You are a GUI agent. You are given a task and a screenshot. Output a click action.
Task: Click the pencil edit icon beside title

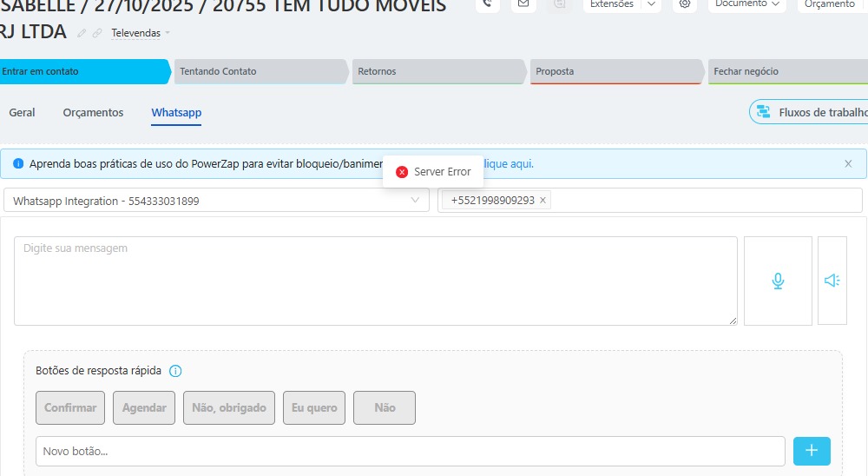tap(82, 33)
